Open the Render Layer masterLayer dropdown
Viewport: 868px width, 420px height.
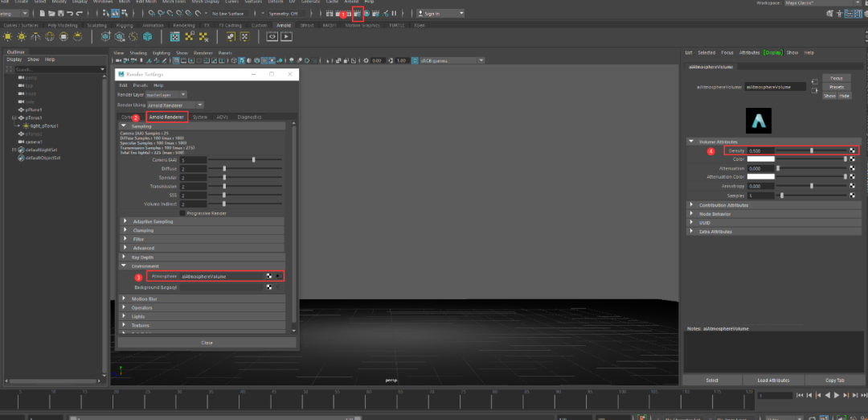166,95
